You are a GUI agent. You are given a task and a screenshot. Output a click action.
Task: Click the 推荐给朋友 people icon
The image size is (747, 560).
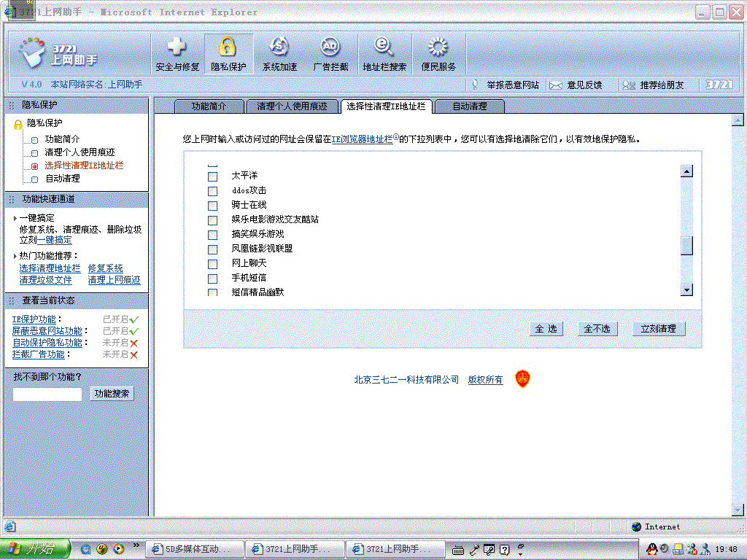tap(629, 85)
